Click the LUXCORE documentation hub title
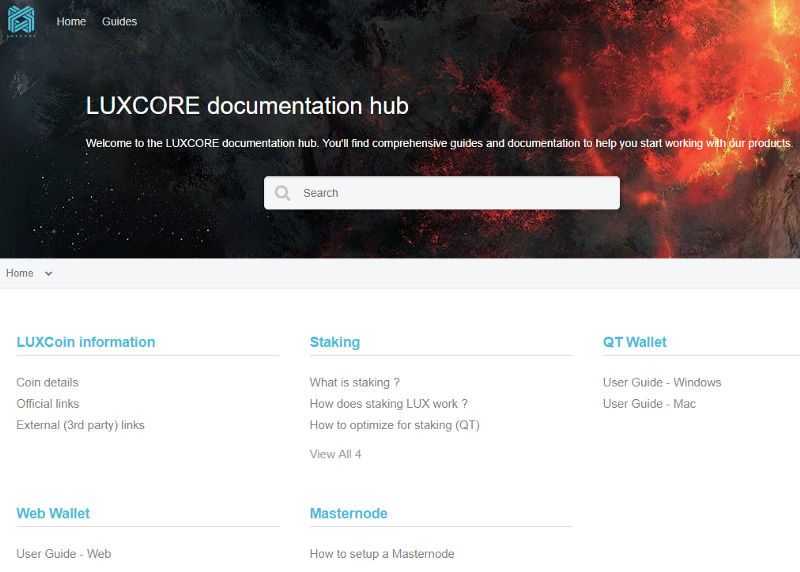This screenshot has width=800, height=572. pyautogui.click(x=247, y=106)
